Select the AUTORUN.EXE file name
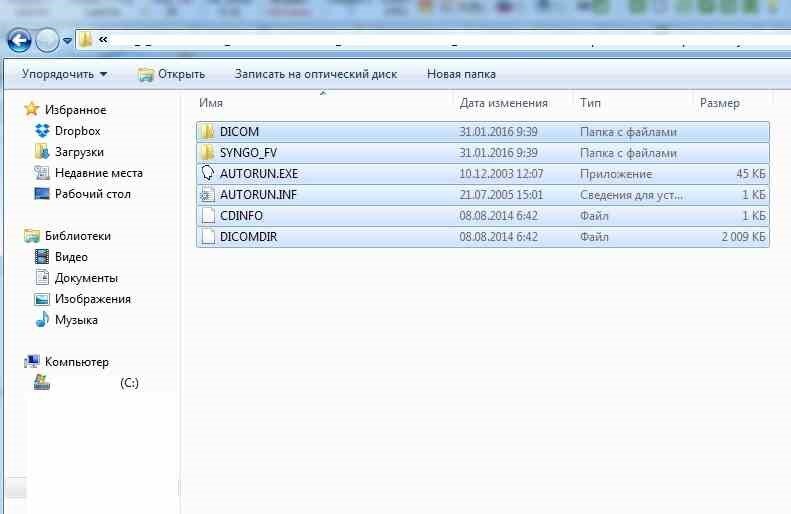This screenshot has width=791, height=514. (259, 174)
